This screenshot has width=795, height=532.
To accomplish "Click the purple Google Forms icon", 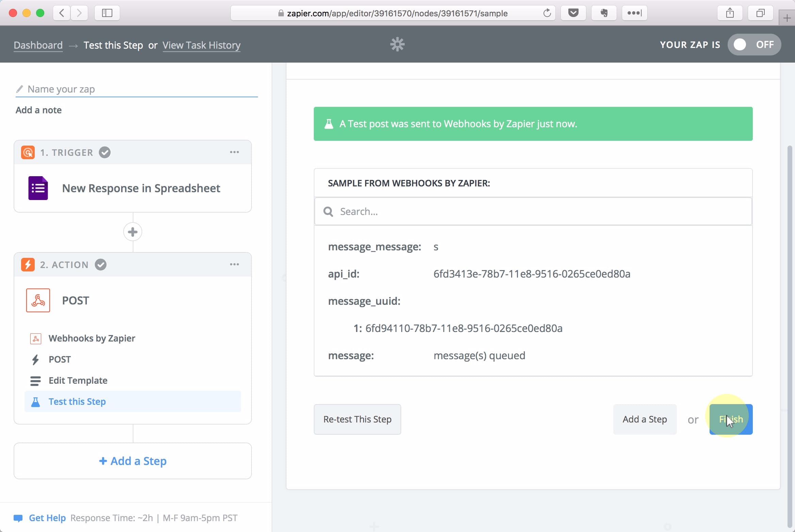I will click(x=38, y=188).
